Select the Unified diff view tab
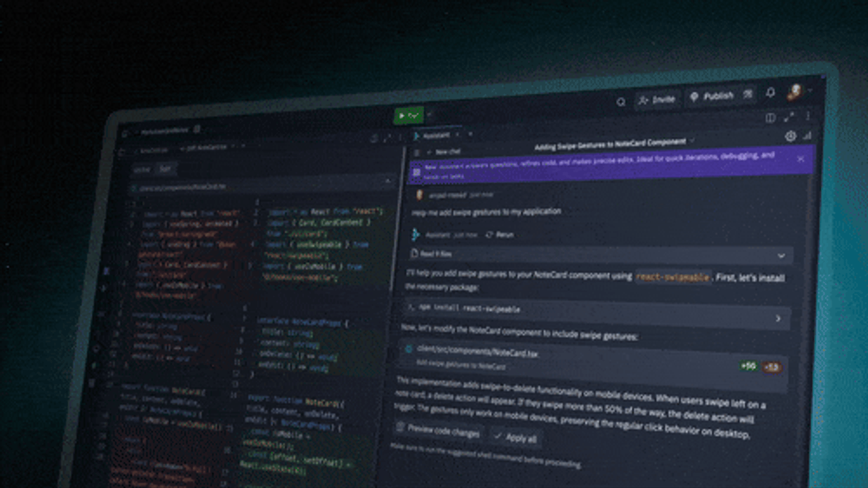This screenshot has width=868, height=488. pyautogui.click(x=142, y=170)
